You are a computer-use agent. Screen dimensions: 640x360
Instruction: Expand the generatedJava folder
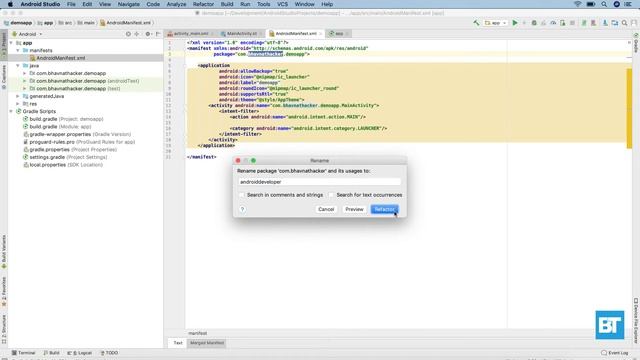18,96
